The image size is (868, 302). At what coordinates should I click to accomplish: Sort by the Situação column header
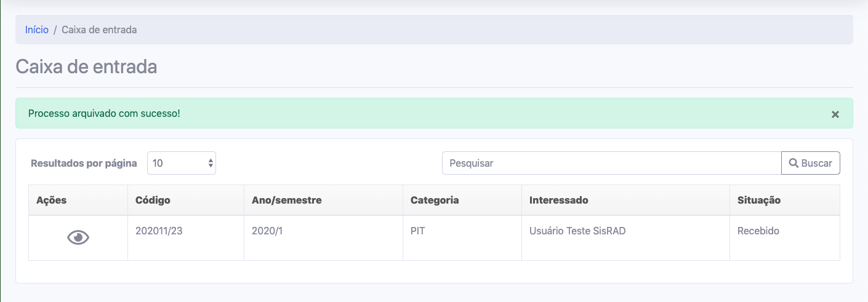coord(759,200)
